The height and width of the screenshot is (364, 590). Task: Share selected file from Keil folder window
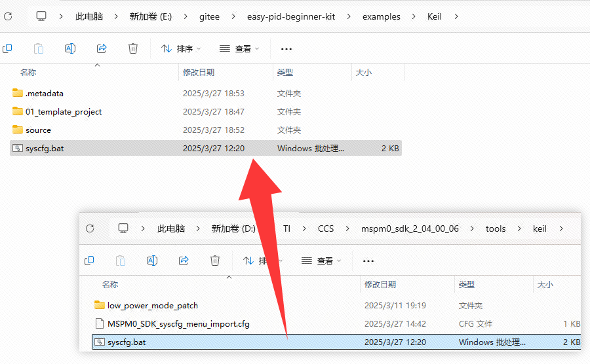click(102, 48)
